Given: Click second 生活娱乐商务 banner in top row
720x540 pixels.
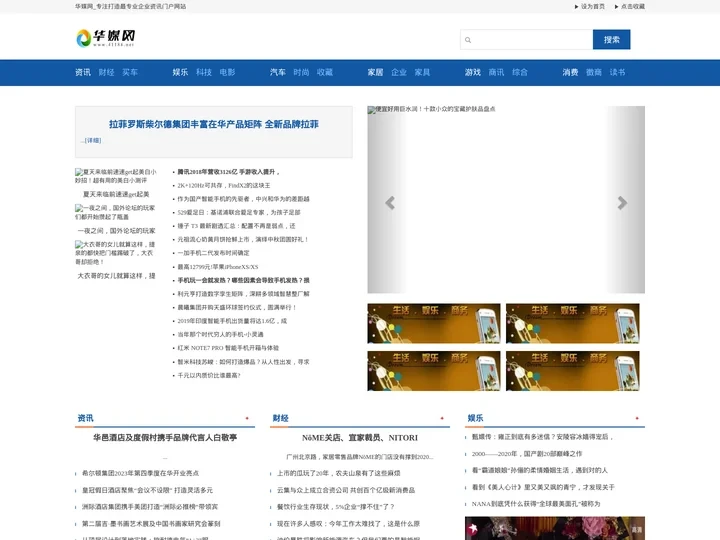Looking at the screenshot, I should coord(573,323).
